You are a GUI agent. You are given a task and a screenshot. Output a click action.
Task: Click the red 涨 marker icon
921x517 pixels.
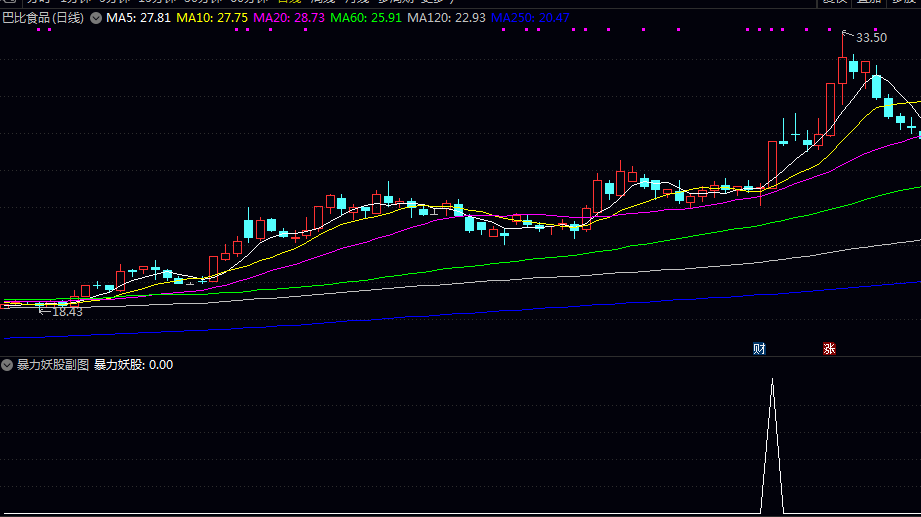829,349
